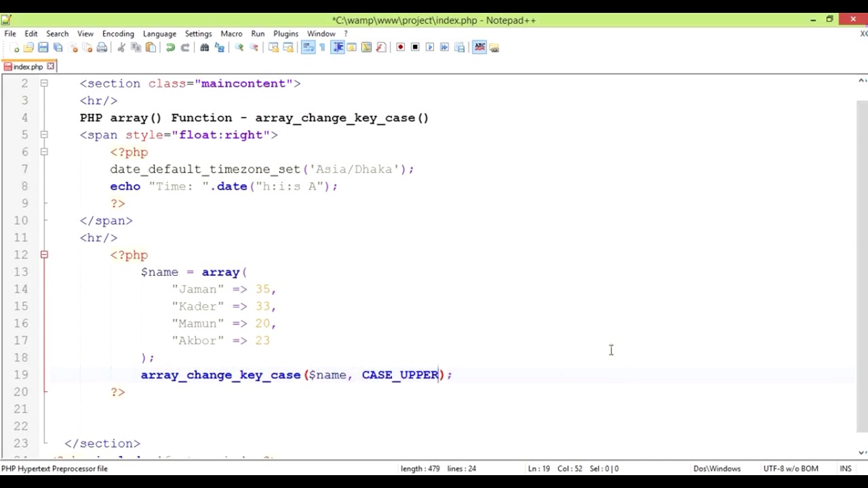Click the length : 479 status text
Viewport: 868px width, 488px height.
tap(420, 468)
